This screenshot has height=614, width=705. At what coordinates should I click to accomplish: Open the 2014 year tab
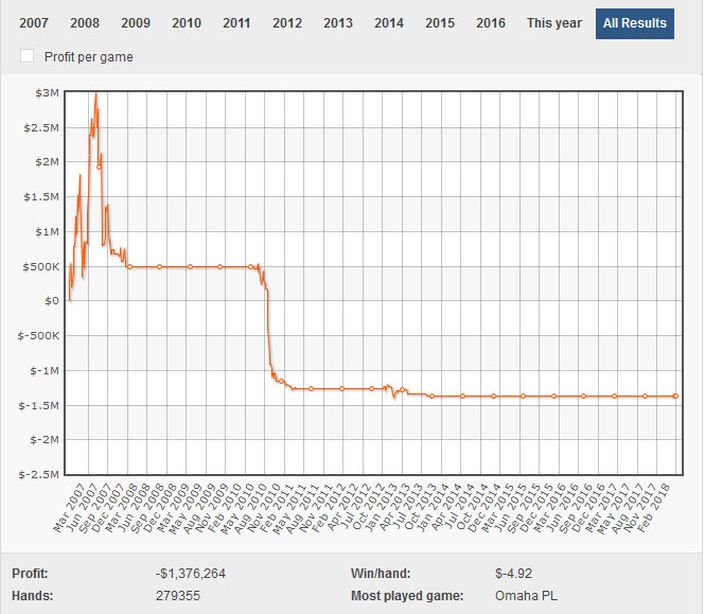point(389,23)
